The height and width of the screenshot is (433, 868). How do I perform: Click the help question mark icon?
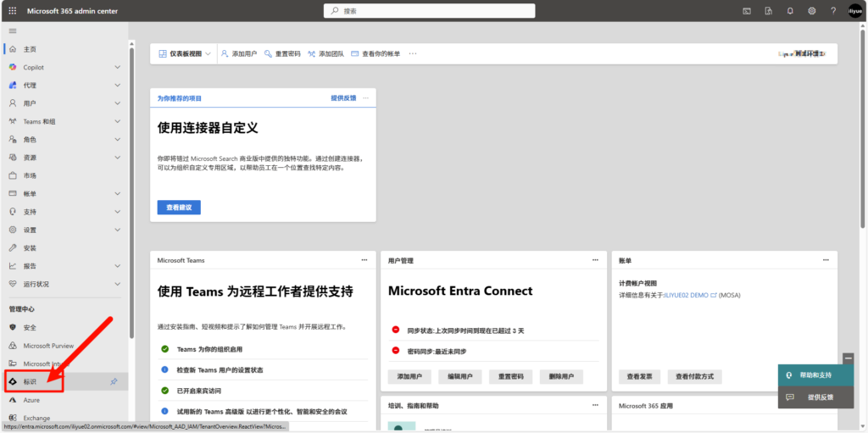(832, 11)
